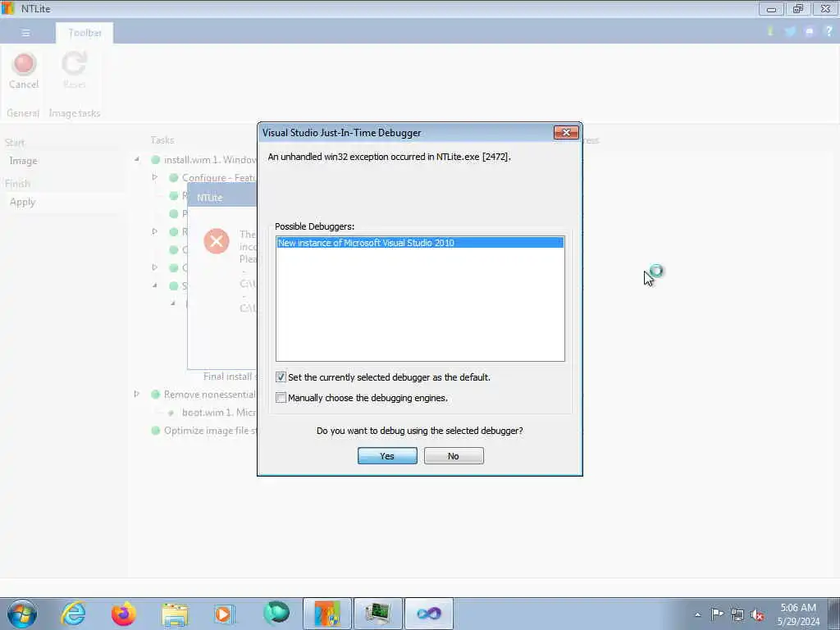The image size is (840, 630).
Task: Click the install.wim green status icon
Action: [x=155, y=160]
